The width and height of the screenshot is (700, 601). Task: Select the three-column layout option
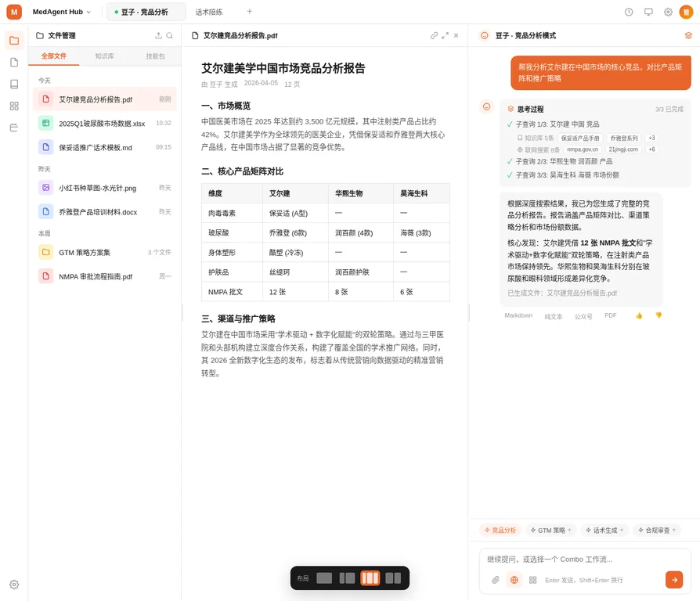tap(370, 578)
